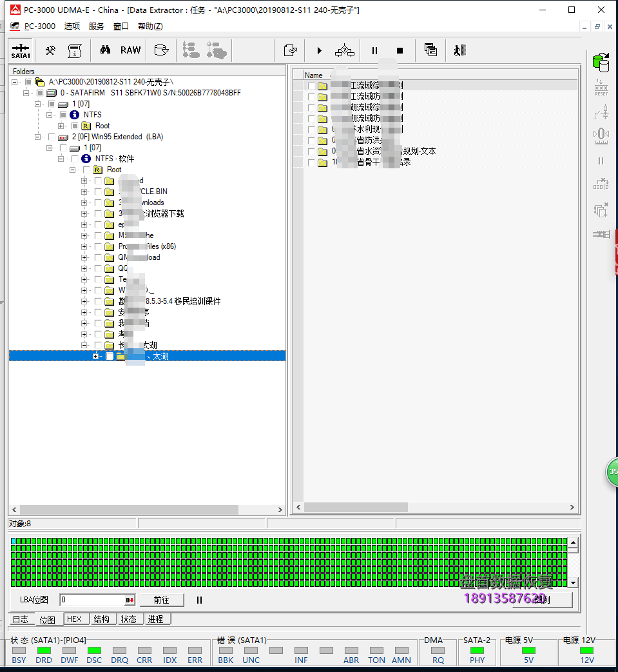
Task: Click the ruler-gauge icon in right sidebar
Action: (x=601, y=136)
